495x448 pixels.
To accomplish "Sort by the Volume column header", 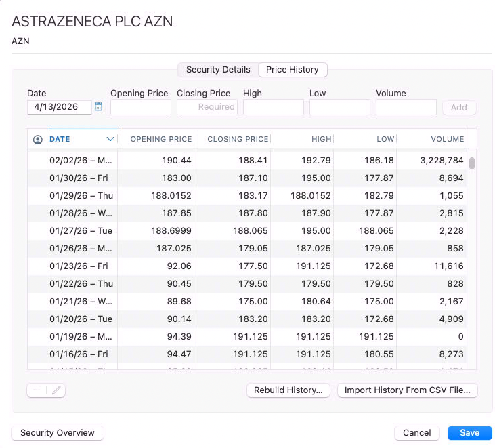I will 432,139.
